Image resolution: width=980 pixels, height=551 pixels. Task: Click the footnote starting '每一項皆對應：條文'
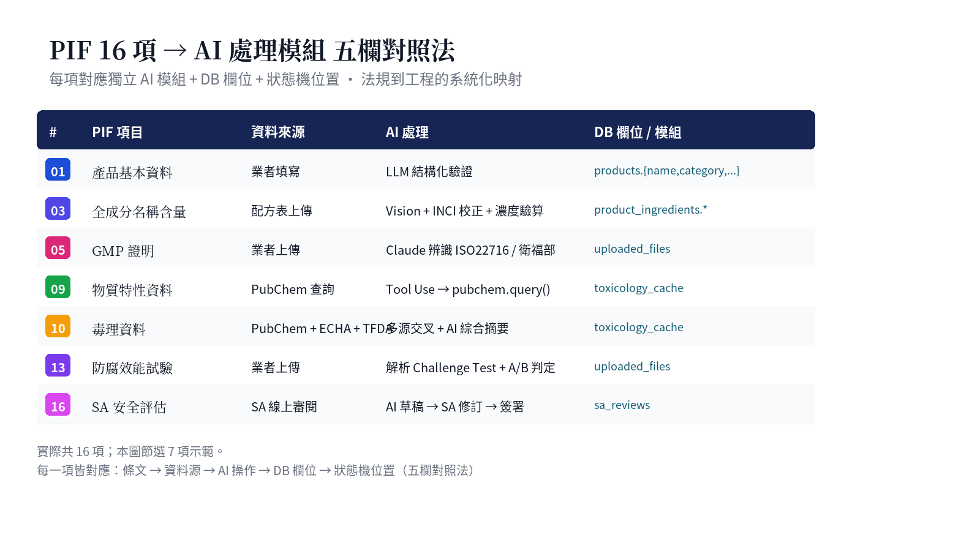coord(257,470)
